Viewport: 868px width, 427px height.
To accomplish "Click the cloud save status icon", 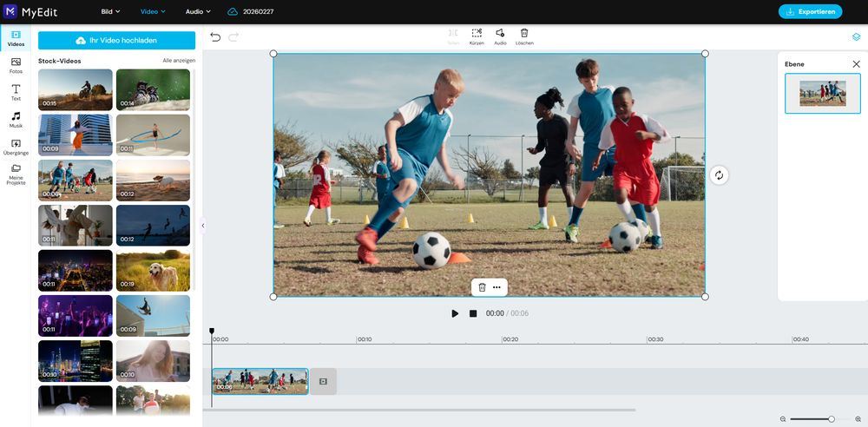I will [233, 11].
